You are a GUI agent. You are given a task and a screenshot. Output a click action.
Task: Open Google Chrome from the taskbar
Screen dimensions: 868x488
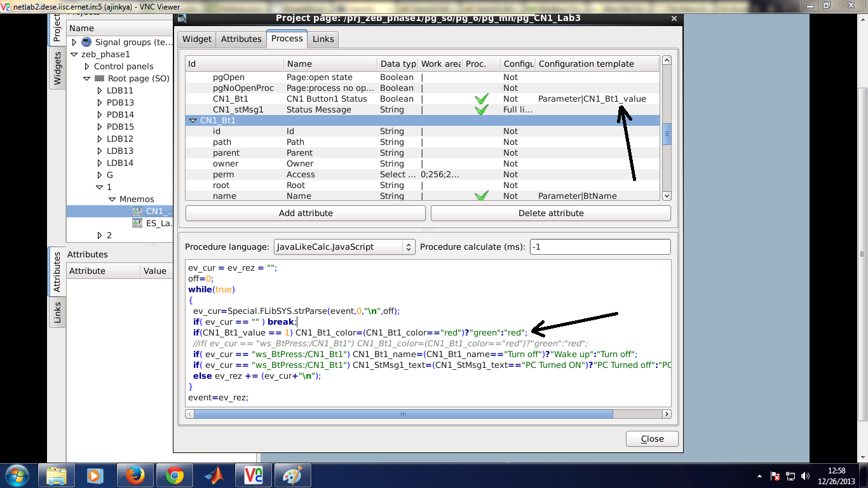(174, 475)
